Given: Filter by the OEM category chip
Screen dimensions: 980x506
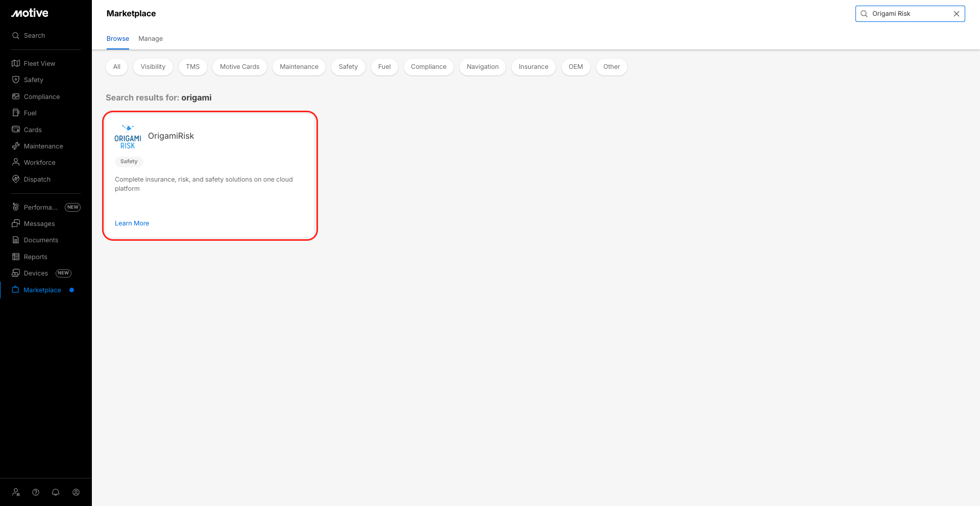Looking at the screenshot, I should 576,67.
